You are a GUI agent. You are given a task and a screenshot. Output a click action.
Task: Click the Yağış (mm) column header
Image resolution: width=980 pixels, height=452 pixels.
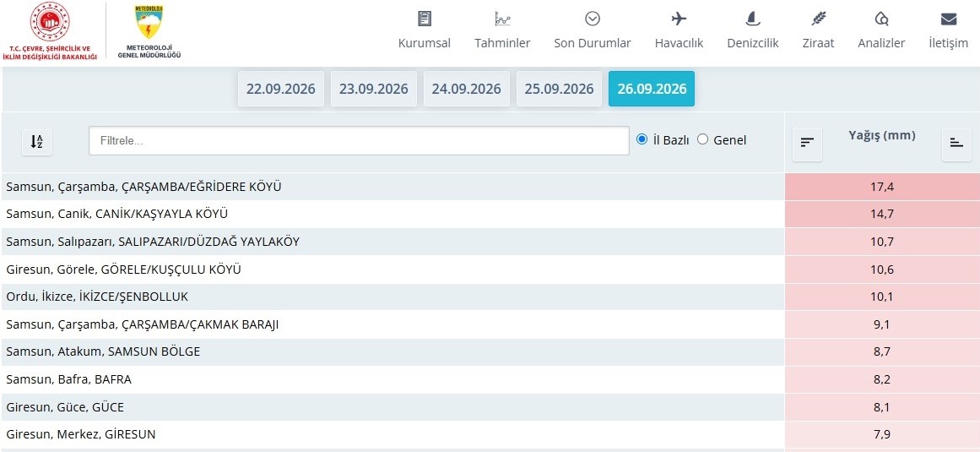tap(882, 135)
